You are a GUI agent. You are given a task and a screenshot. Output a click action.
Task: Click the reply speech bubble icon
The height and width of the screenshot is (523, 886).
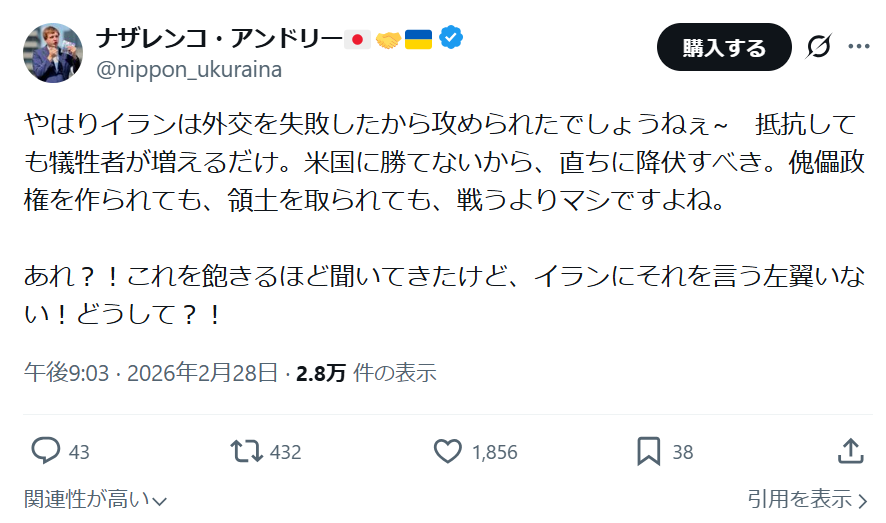click(x=46, y=451)
